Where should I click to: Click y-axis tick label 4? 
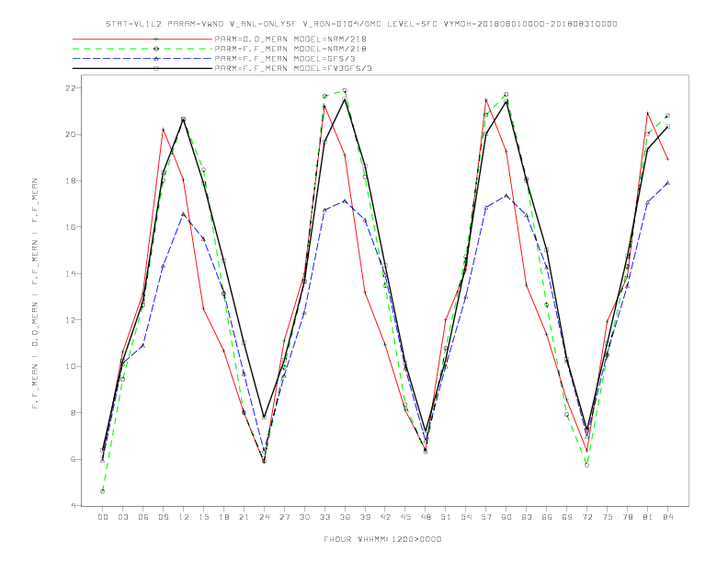point(74,505)
